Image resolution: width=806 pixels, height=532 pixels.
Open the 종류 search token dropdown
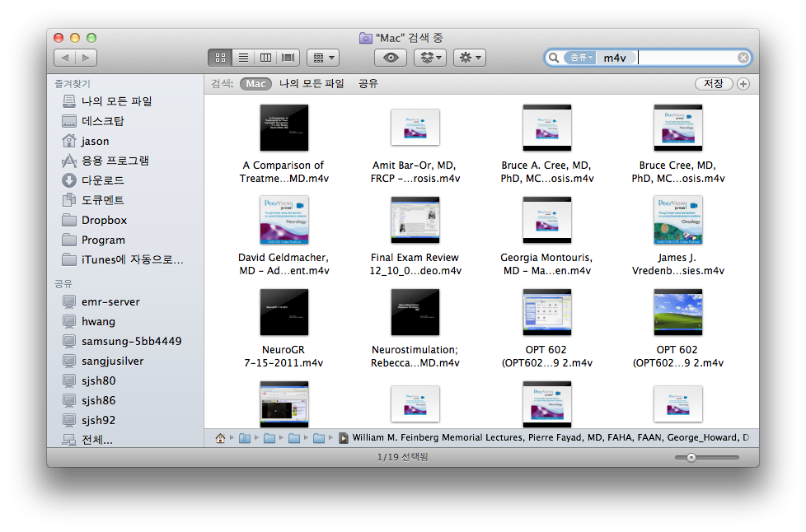580,58
